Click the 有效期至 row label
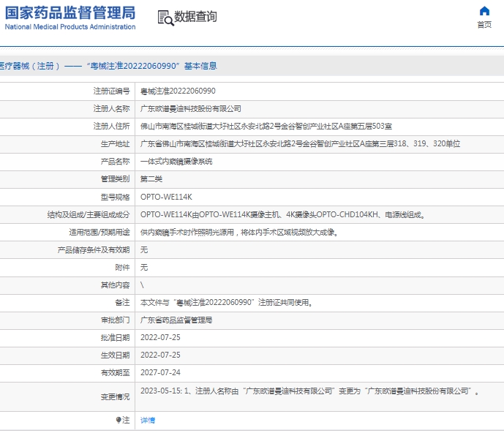Image resolution: width=504 pixels, height=433 pixels. [115, 372]
